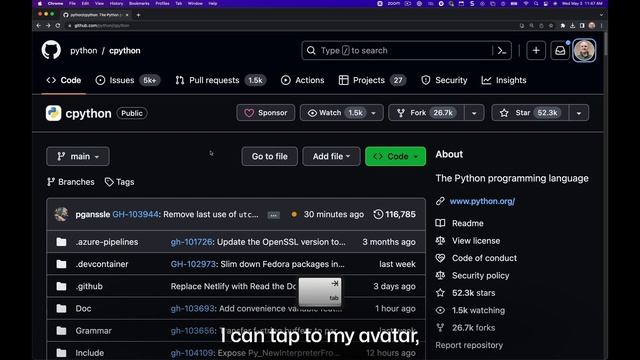Click the browser reload icon

click(58, 25)
